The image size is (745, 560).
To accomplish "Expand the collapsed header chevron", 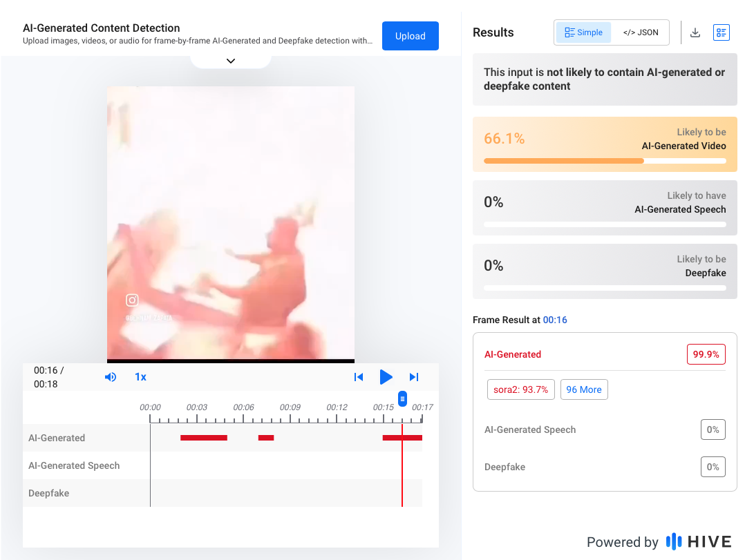I will click(231, 61).
